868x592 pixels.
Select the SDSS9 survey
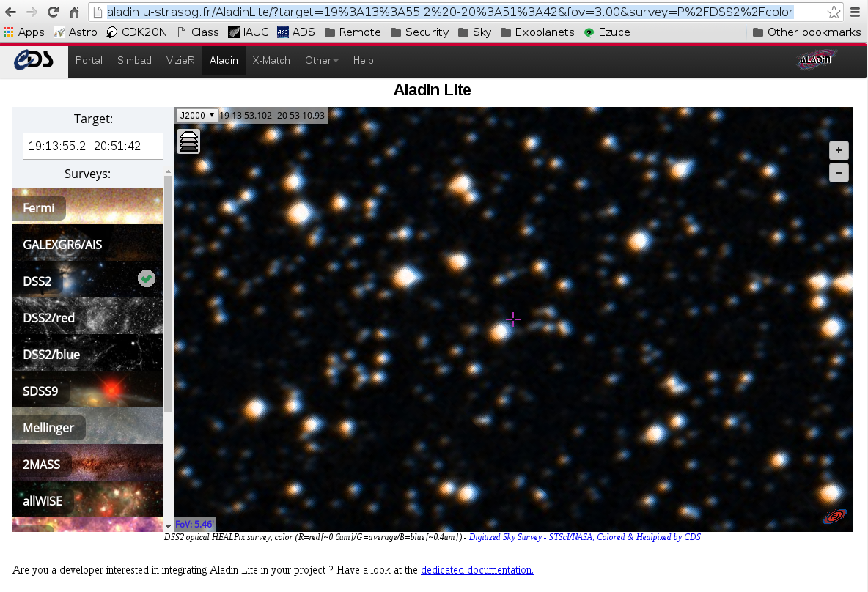[x=87, y=389]
